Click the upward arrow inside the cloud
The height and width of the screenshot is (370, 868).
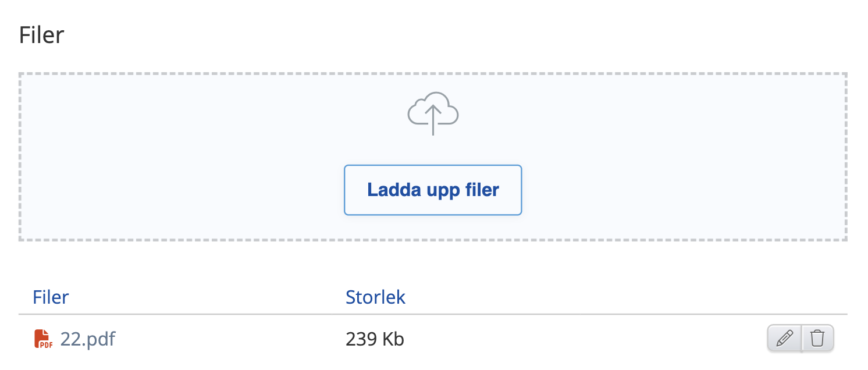[x=433, y=120]
